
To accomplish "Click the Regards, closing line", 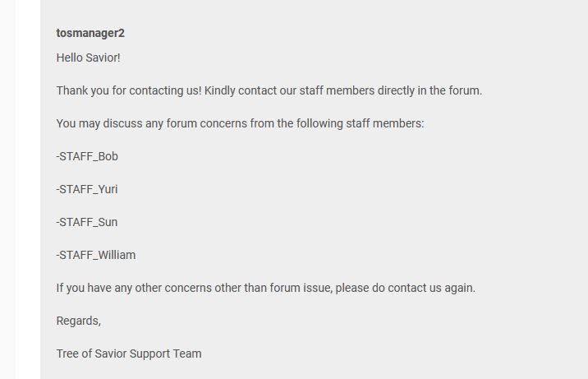I will 78,321.
